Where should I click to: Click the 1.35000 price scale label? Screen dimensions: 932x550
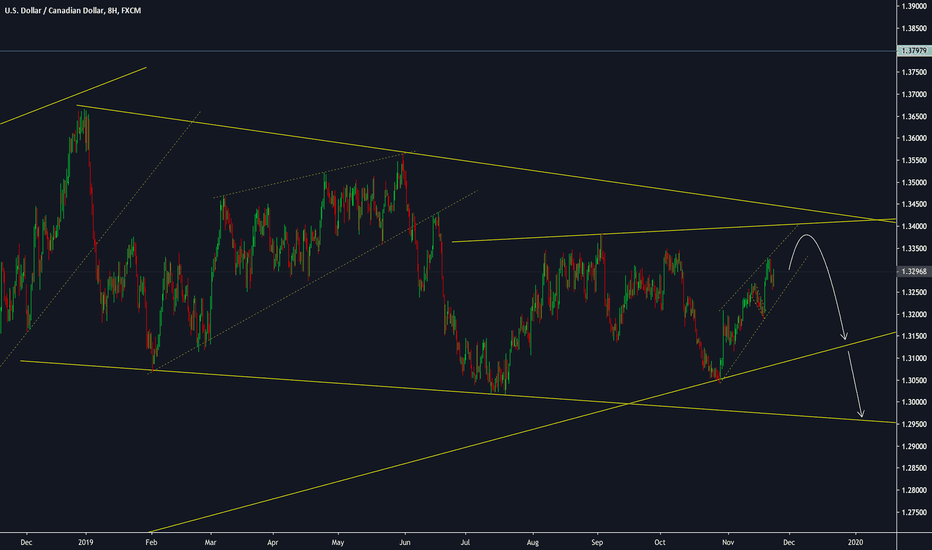point(911,183)
